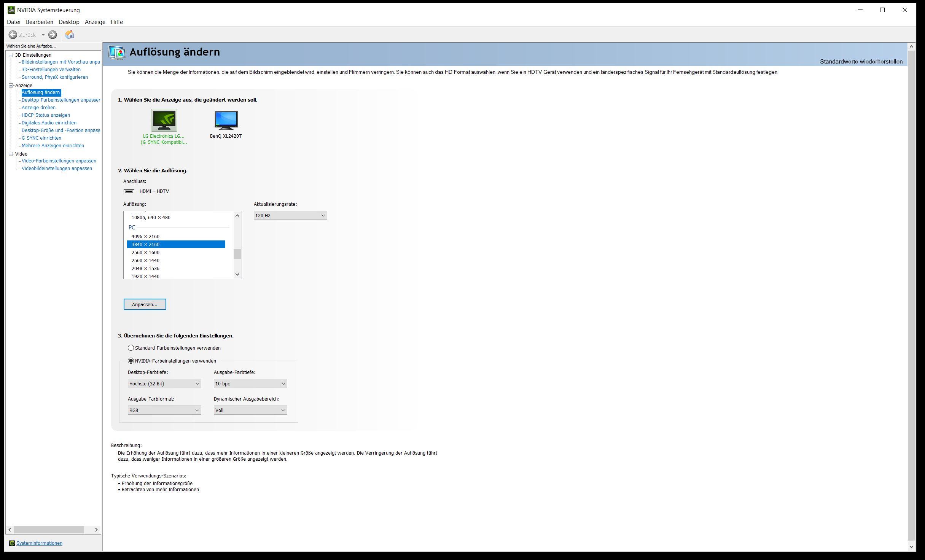Image resolution: width=925 pixels, height=560 pixels.
Task: Collapse the Video tree node
Action: [x=11, y=154]
